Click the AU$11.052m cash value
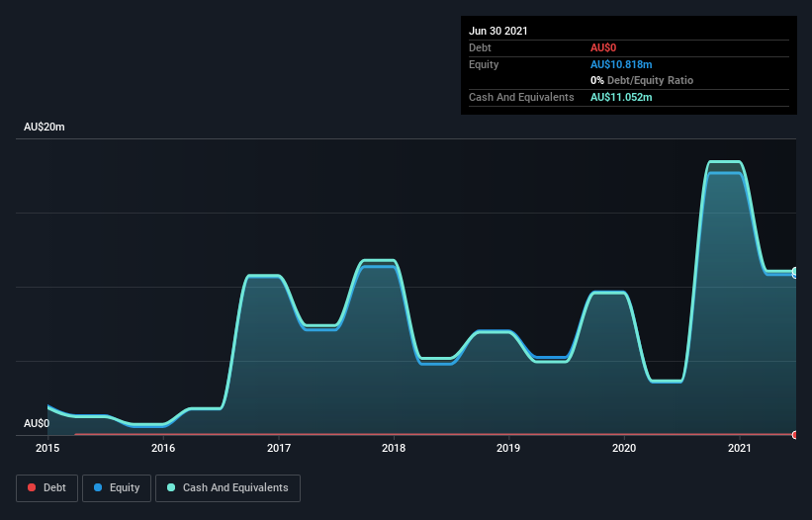Image resolution: width=812 pixels, height=520 pixels. click(621, 97)
